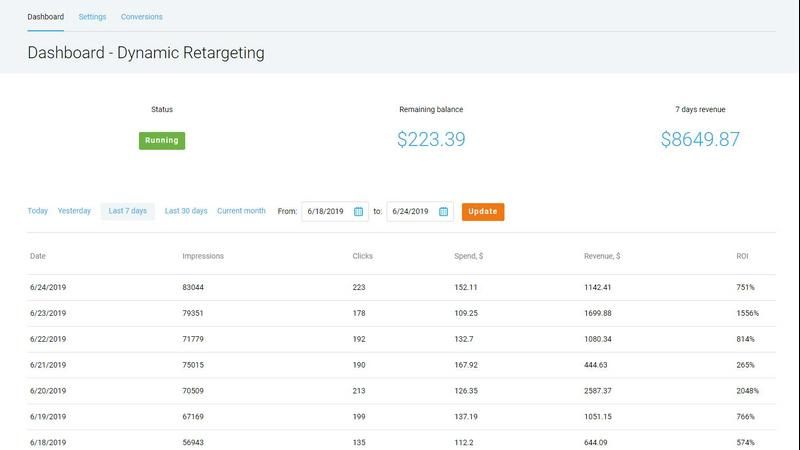Click impressions value 79351
The width and height of the screenshot is (800, 450).
point(193,313)
